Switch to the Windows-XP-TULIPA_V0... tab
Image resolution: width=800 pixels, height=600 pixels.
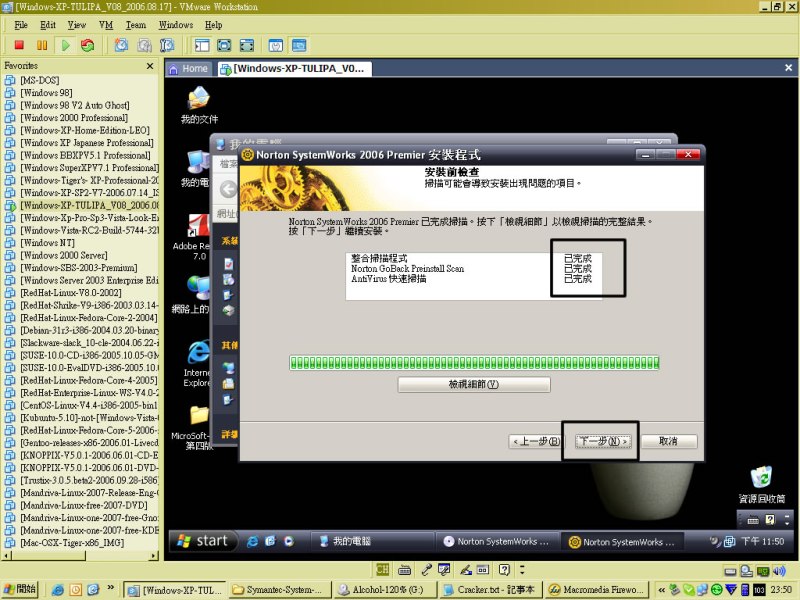tap(294, 69)
